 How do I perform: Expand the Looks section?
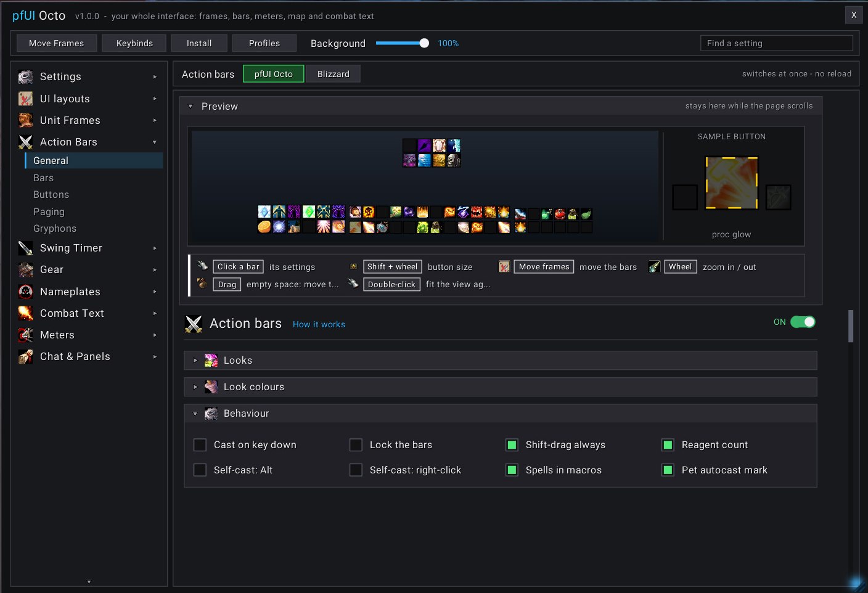(500, 361)
